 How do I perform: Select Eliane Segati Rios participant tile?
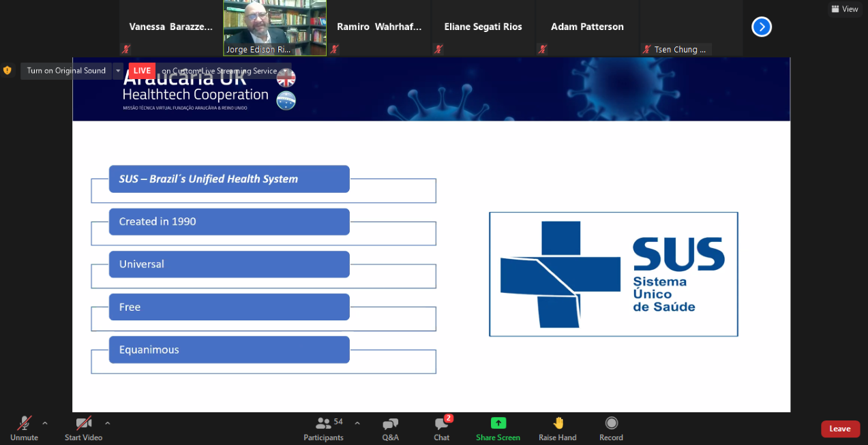pyautogui.click(x=483, y=28)
